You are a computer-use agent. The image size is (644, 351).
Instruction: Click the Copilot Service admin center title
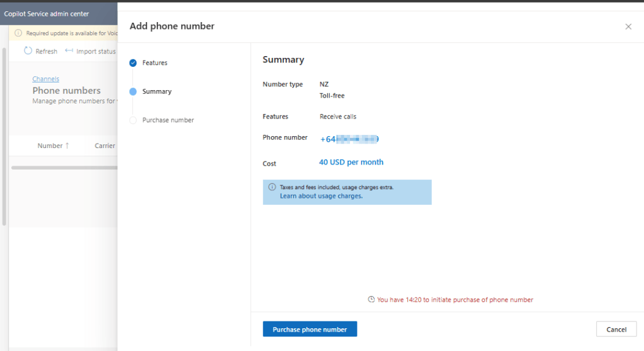[47, 14]
